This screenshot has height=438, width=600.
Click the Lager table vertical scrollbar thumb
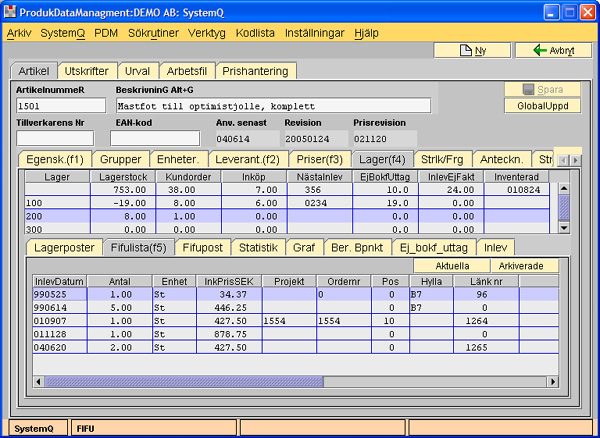564,207
